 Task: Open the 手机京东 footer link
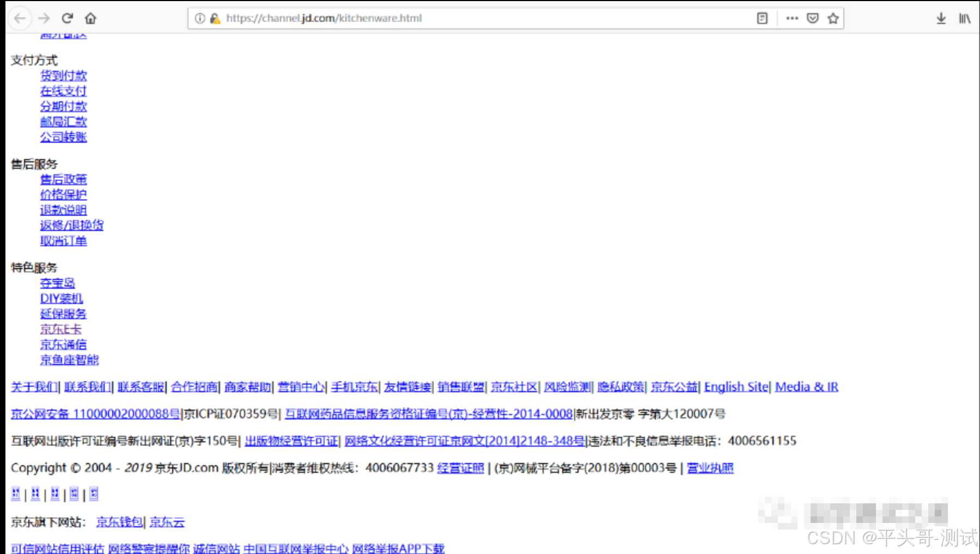(x=355, y=387)
